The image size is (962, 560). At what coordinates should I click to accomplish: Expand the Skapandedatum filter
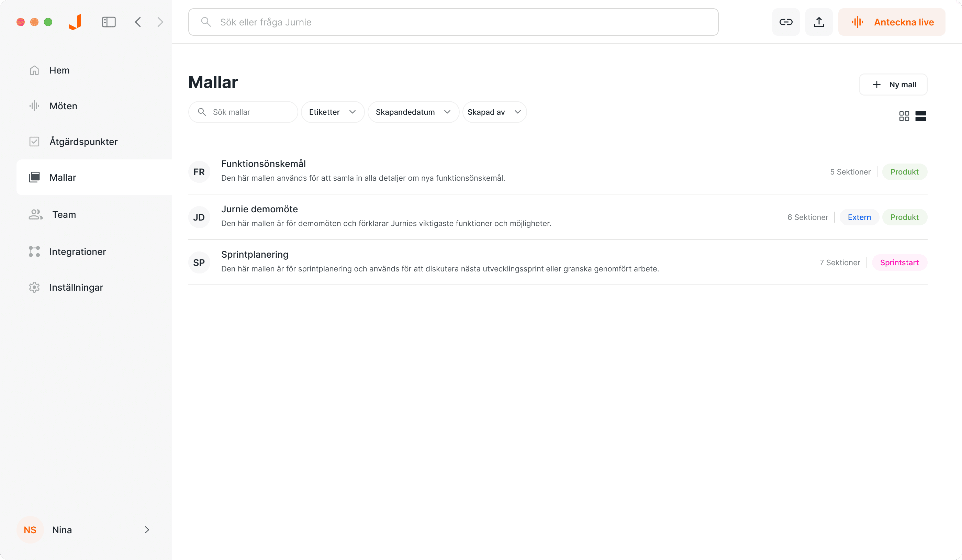tap(413, 112)
